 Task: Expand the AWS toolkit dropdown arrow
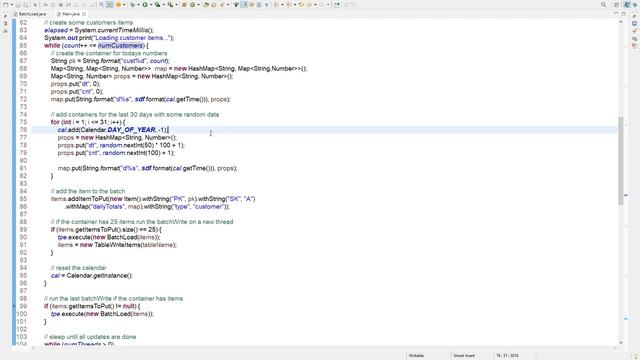pos(124,4)
